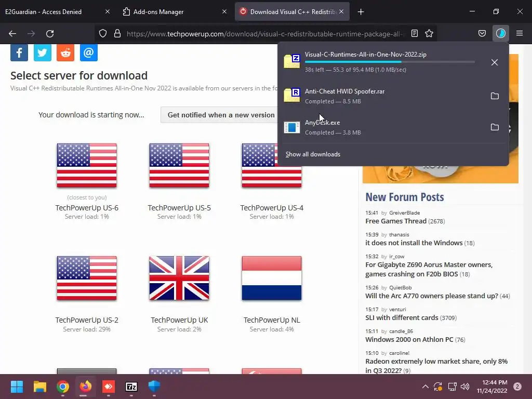Viewport: 532px width, 399px height.
Task: View site security padlock info
Action: click(117, 34)
